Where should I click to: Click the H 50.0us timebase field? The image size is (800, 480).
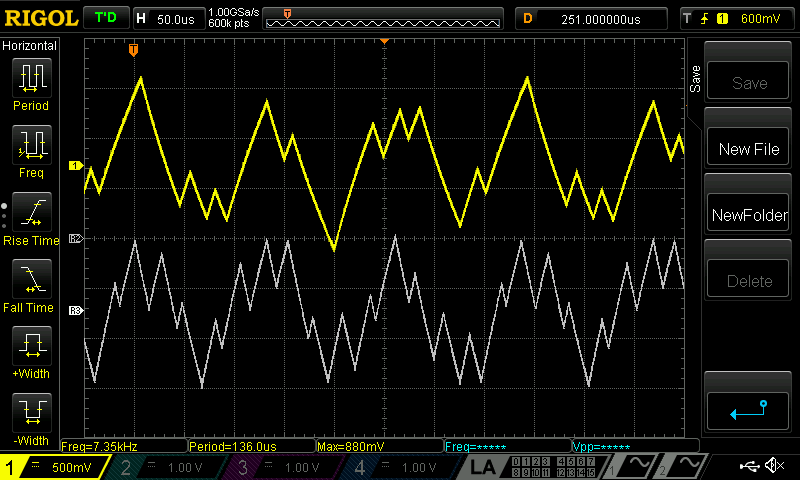point(168,19)
